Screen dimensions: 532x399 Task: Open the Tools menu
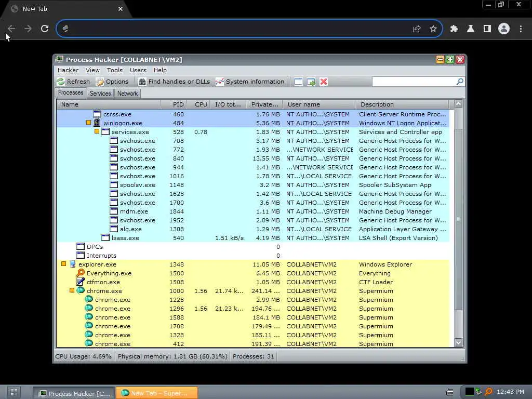[x=115, y=70]
